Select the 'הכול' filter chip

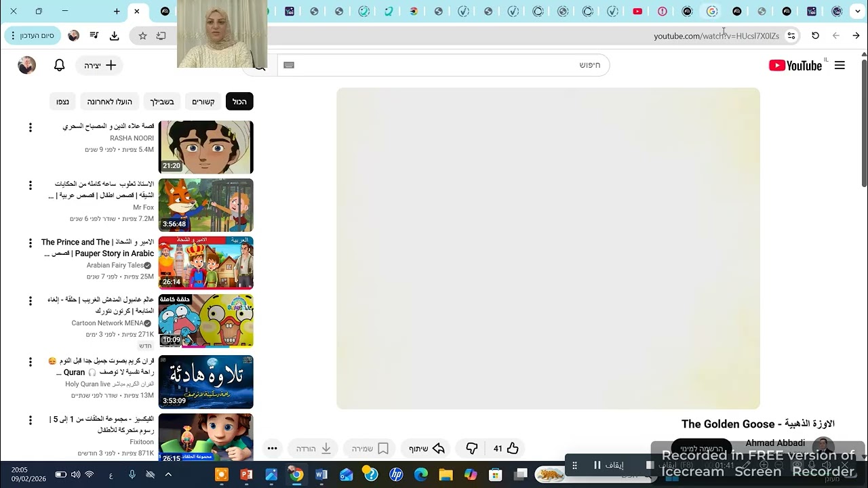[x=239, y=102]
